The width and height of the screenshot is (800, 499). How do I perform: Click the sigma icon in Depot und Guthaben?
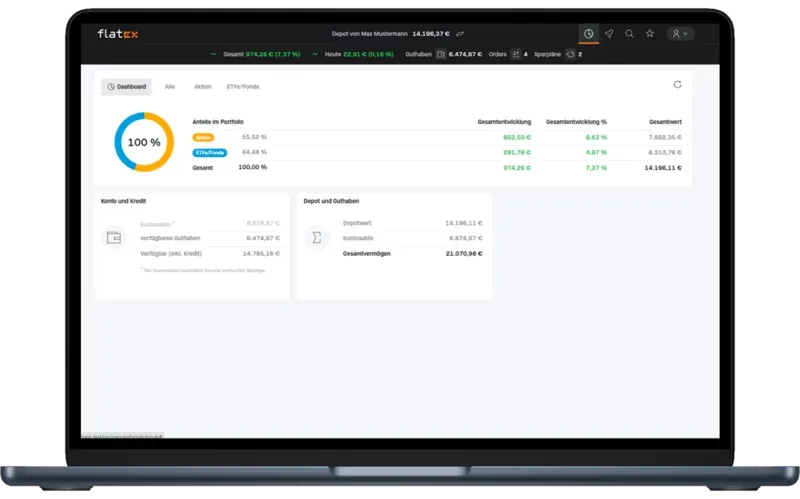(x=316, y=238)
